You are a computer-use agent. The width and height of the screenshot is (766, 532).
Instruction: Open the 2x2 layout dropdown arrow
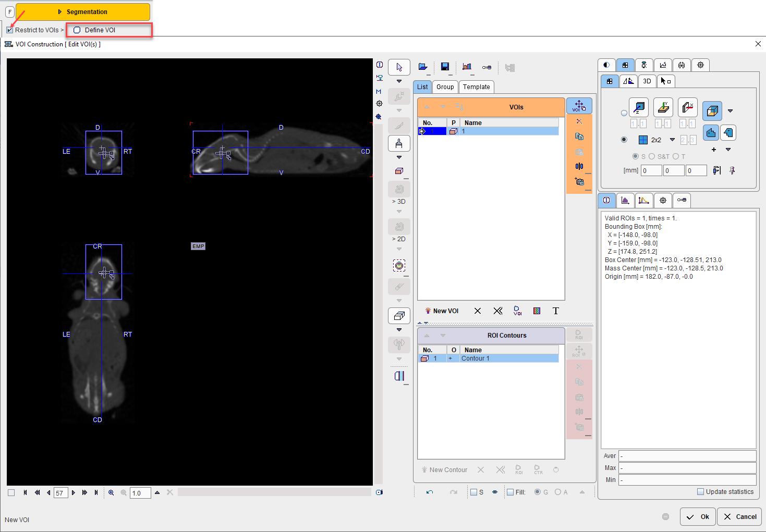click(x=672, y=140)
